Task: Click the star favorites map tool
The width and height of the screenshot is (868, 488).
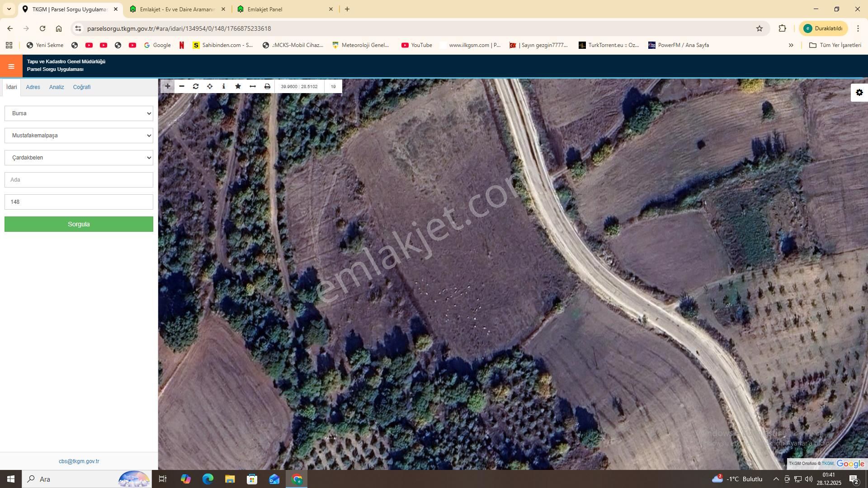Action: (238, 86)
